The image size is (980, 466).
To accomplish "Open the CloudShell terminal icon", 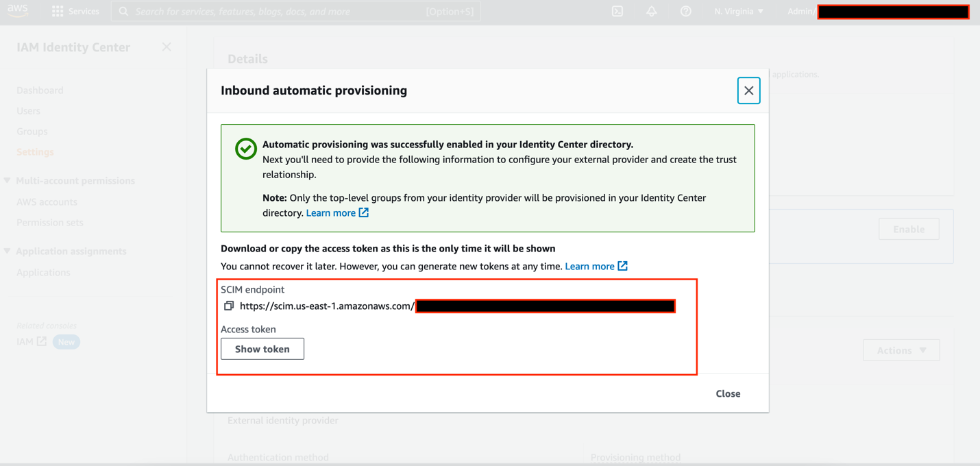I will 617,11.
